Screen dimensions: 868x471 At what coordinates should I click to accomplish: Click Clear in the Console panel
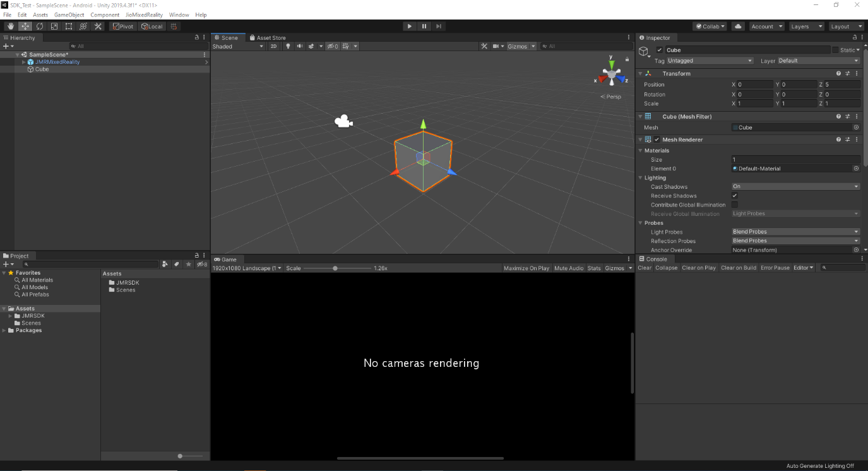[x=644, y=268]
